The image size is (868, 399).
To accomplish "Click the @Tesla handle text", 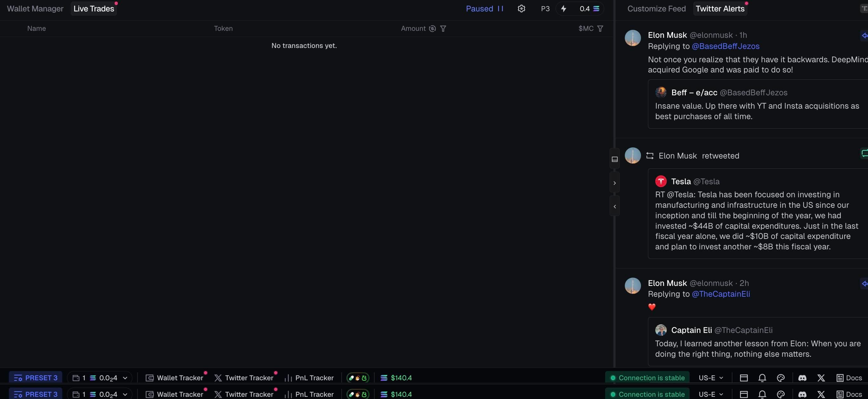I will pyautogui.click(x=706, y=181).
